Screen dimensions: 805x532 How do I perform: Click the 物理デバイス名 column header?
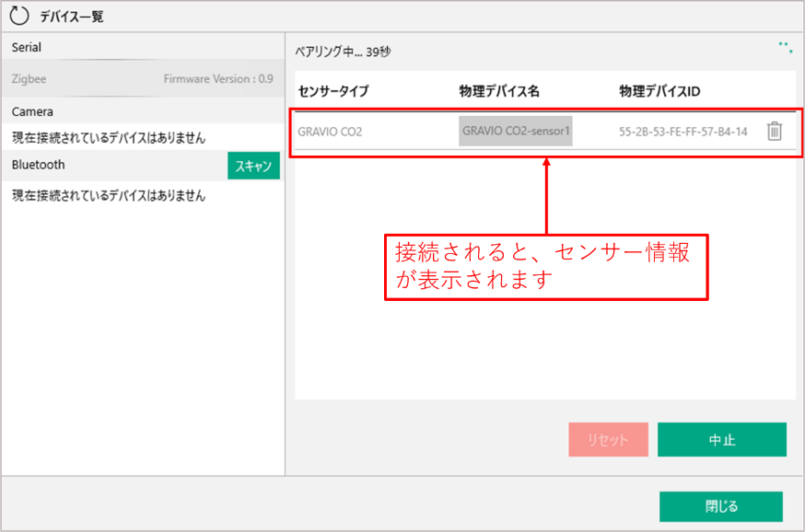(x=499, y=91)
